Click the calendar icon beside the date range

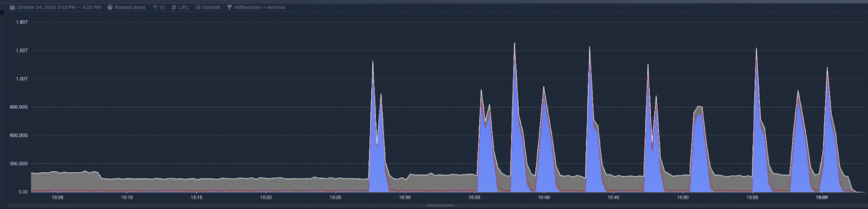(13, 7)
